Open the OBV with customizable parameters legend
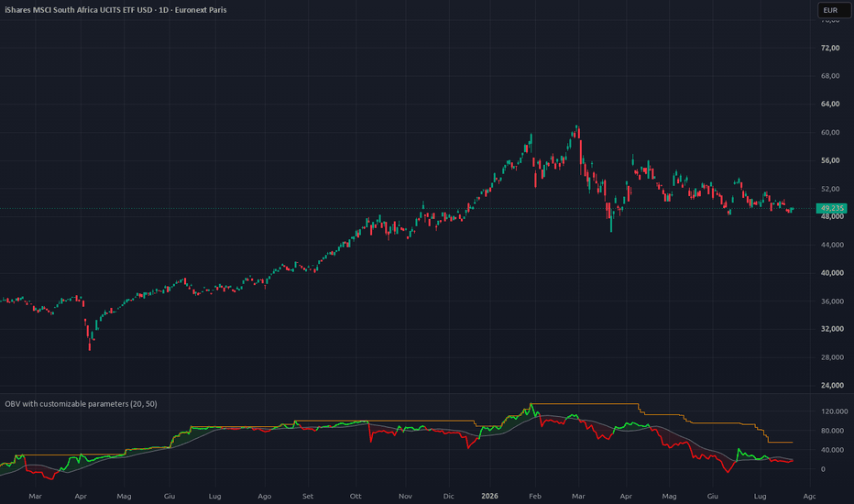This screenshot has width=854, height=504. (x=81, y=404)
